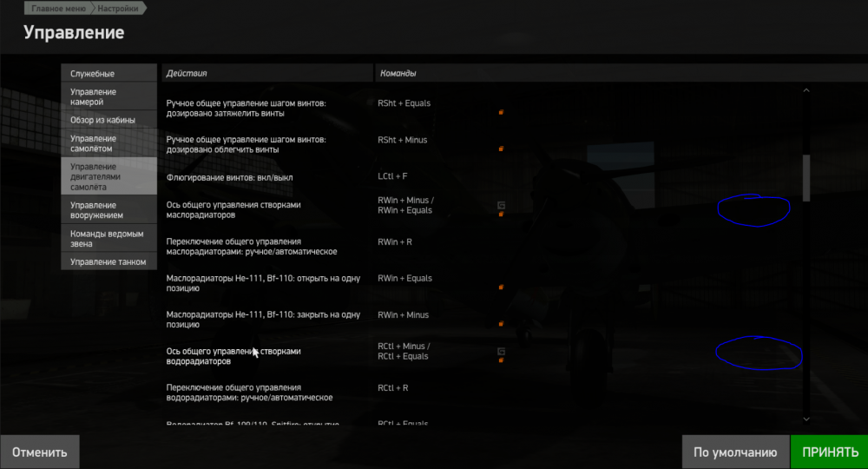Click 'RCtl + R' key binding
Image resolution: width=868 pixels, height=469 pixels.
coord(392,388)
